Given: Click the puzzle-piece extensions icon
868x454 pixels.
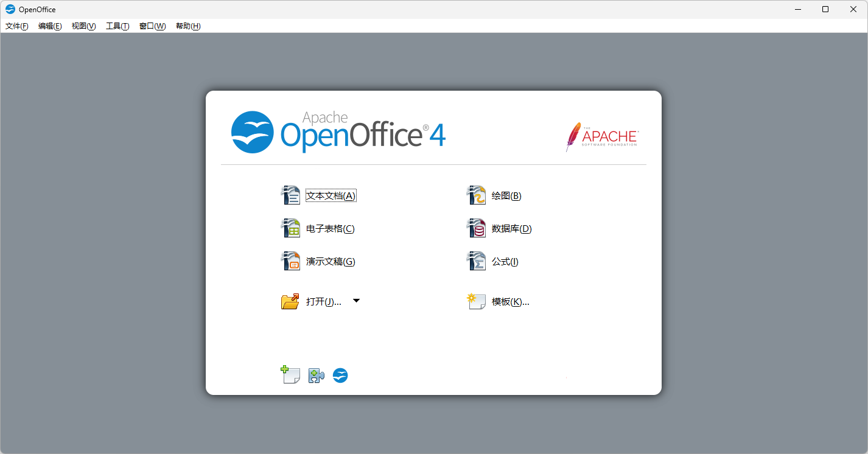Looking at the screenshot, I should tap(317, 375).
